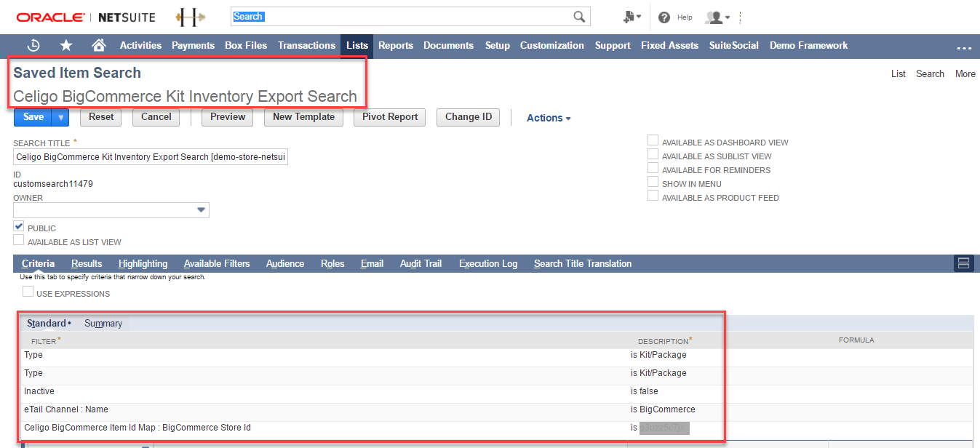Select the Standard criteria subtab

coord(47,323)
